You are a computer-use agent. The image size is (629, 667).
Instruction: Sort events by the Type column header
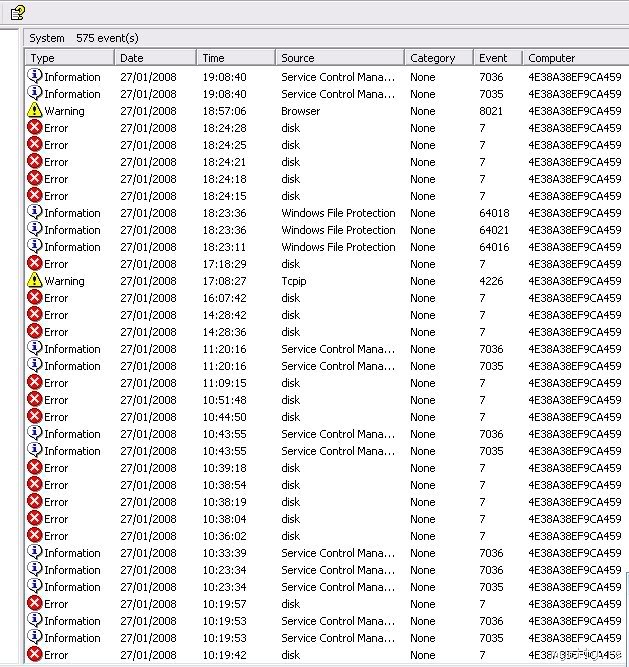pyautogui.click(x=70, y=58)
